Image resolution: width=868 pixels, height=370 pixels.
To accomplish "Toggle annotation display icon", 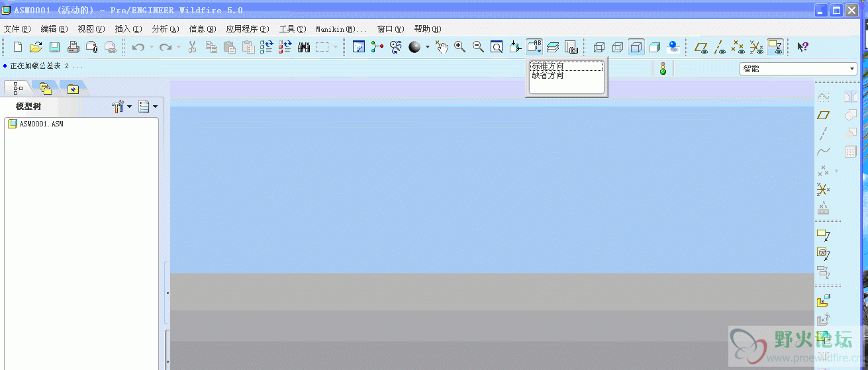I will pyautogui.click(x=775, y=47).
